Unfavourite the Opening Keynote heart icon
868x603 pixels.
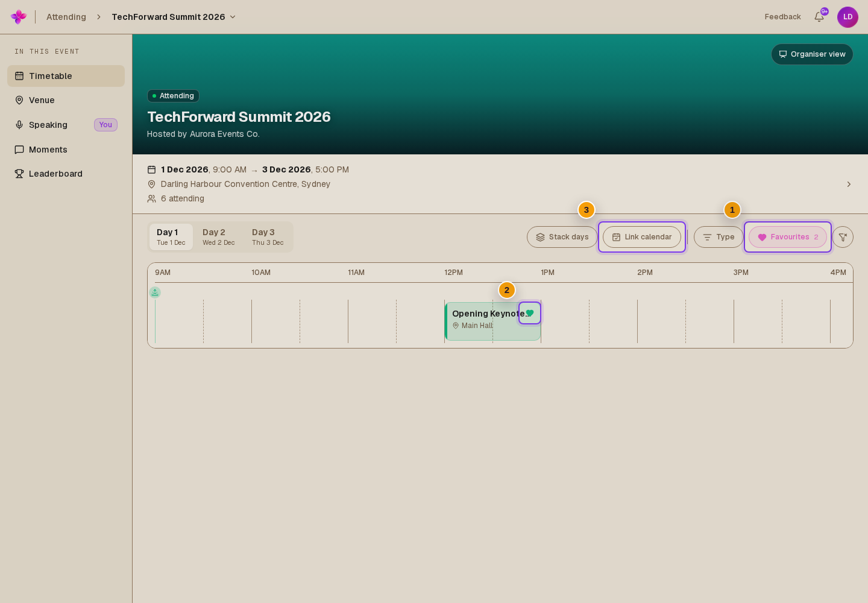point(530,313)
